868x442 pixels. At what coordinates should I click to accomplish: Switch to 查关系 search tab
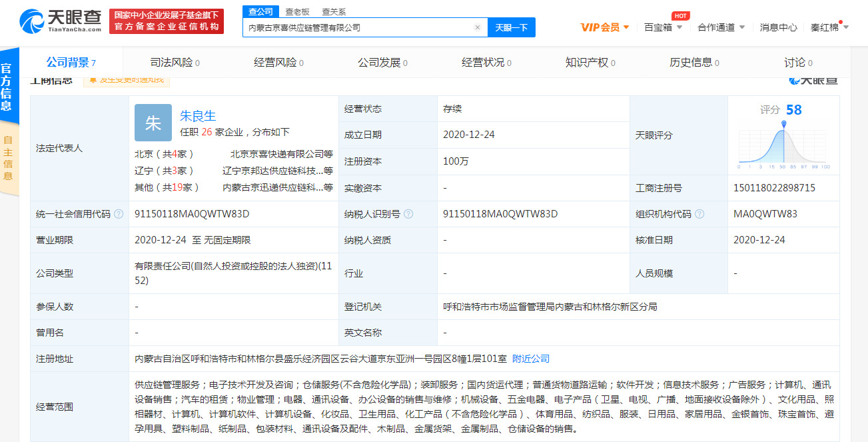pos(334,11)
